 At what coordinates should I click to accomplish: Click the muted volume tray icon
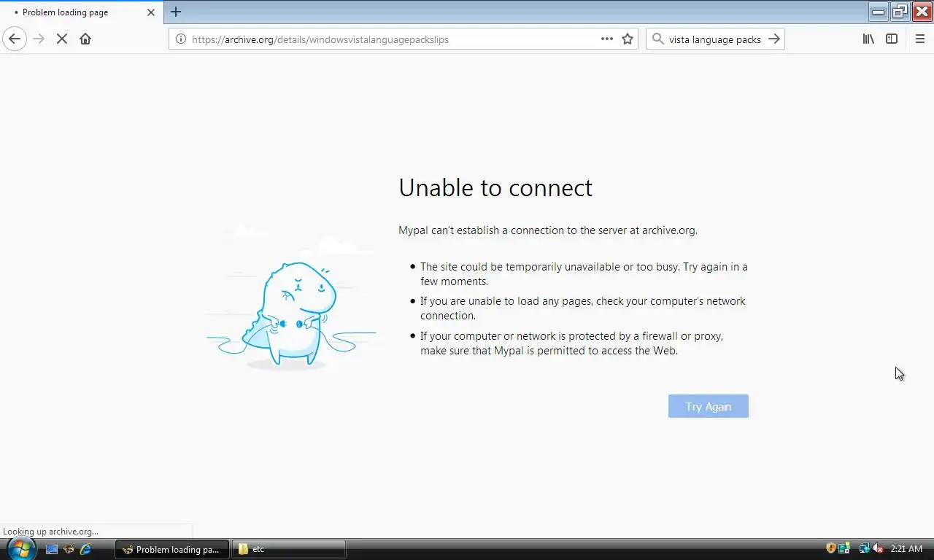pos(878,548)
